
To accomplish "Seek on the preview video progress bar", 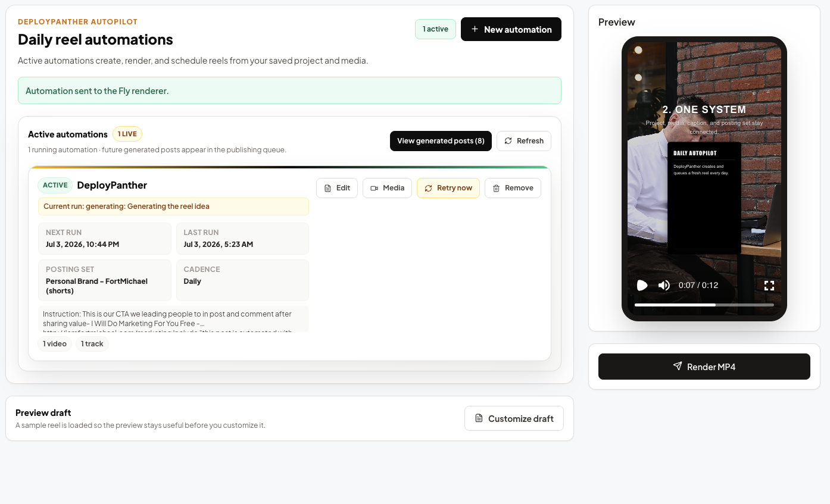I will [x=704, y=305].
